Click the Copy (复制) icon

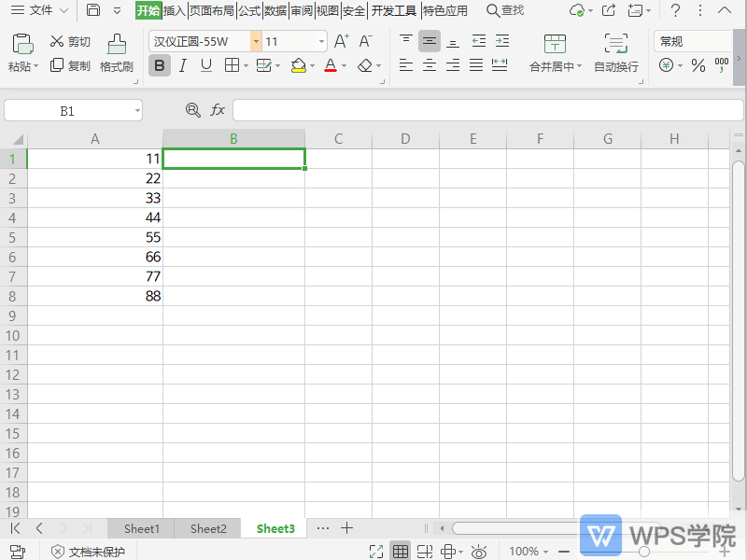tap(57, 65)
